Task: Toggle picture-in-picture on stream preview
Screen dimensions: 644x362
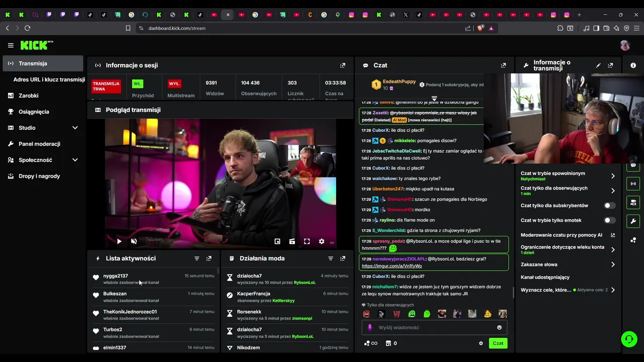Action: pyautogui.click(x=277, y=241)
